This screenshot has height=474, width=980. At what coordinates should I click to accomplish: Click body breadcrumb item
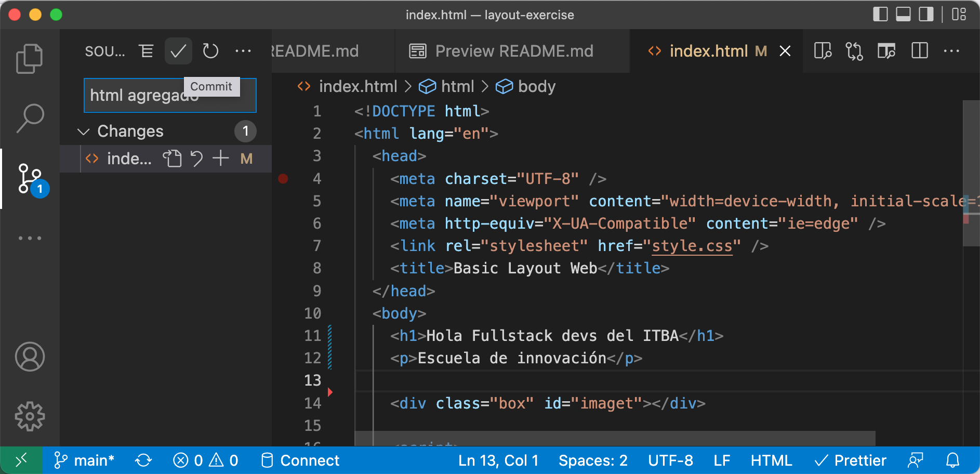537,86
